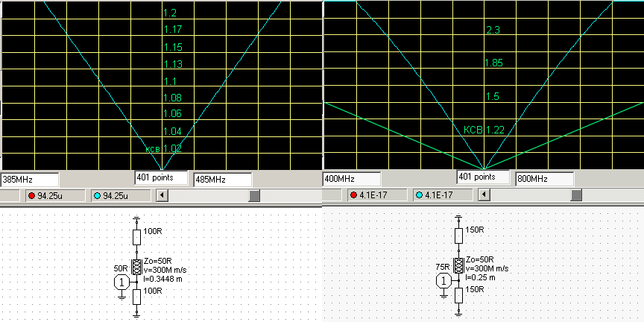Click the 1.1 scale label on left plot

[x=170, y=81]
